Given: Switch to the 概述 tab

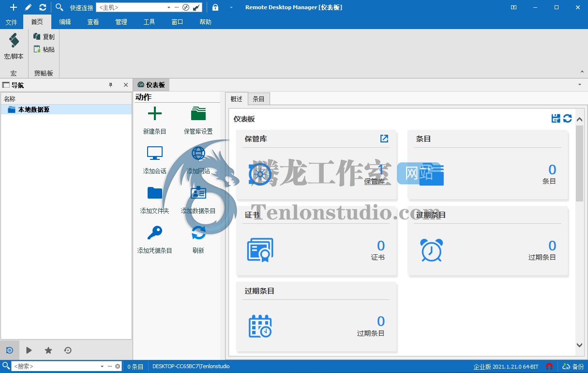Looking at the screenshot, I should click(x=237, y=99).
